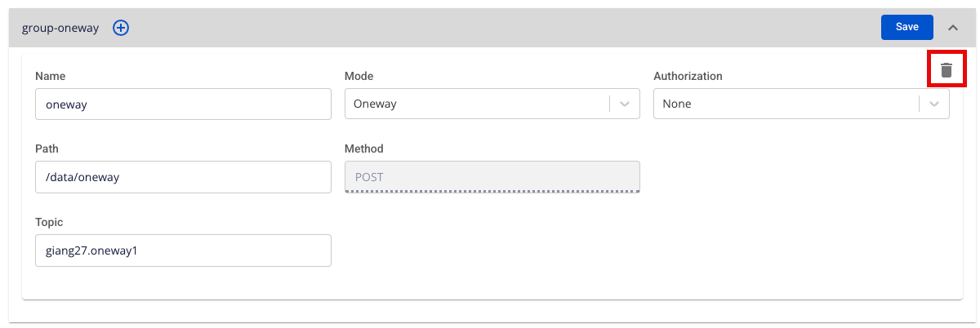Click the Name field label
The height and width of the screenshot is (328, 980).
51,76
